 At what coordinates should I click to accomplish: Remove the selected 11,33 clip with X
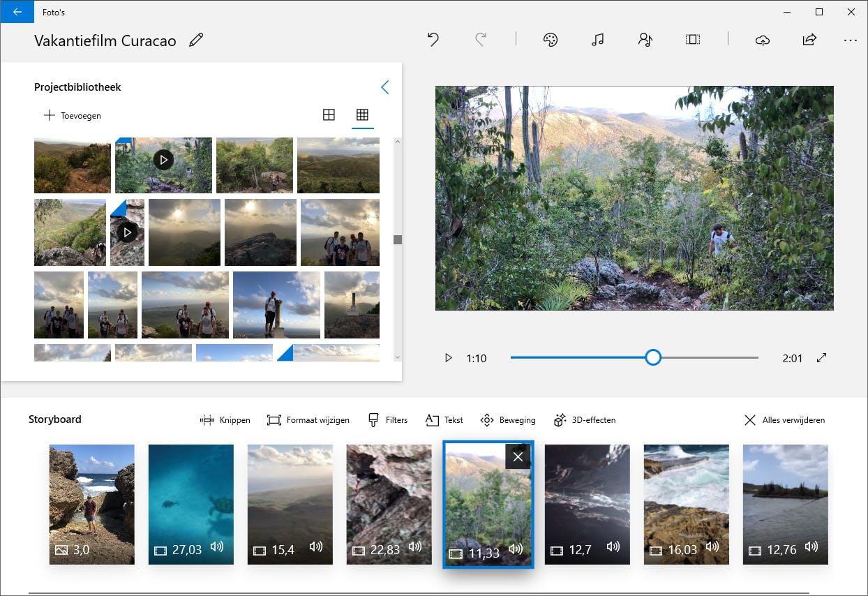pyautogui.click(x=518, y=456)
